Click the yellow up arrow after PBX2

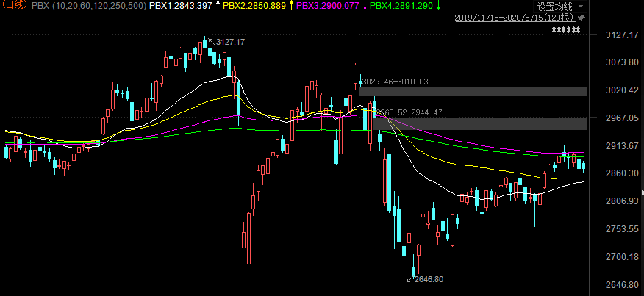pyautogui.click(x=291, y=6)
